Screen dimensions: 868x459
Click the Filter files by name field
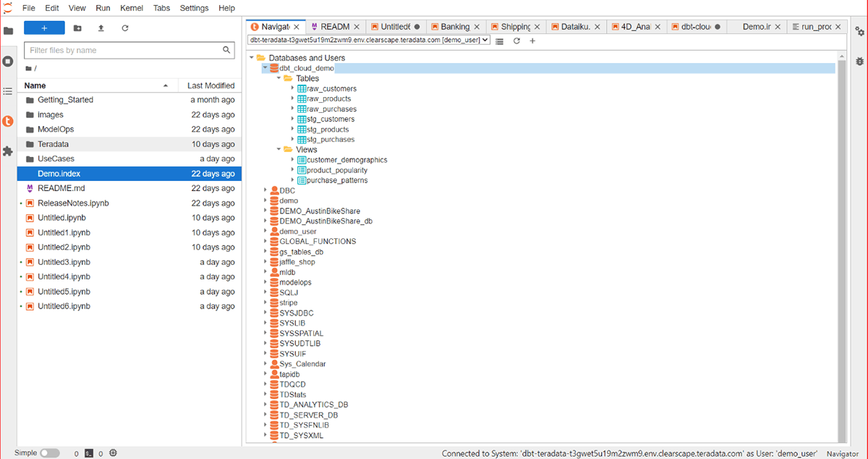pyautogui.click(x=123, y=51)
